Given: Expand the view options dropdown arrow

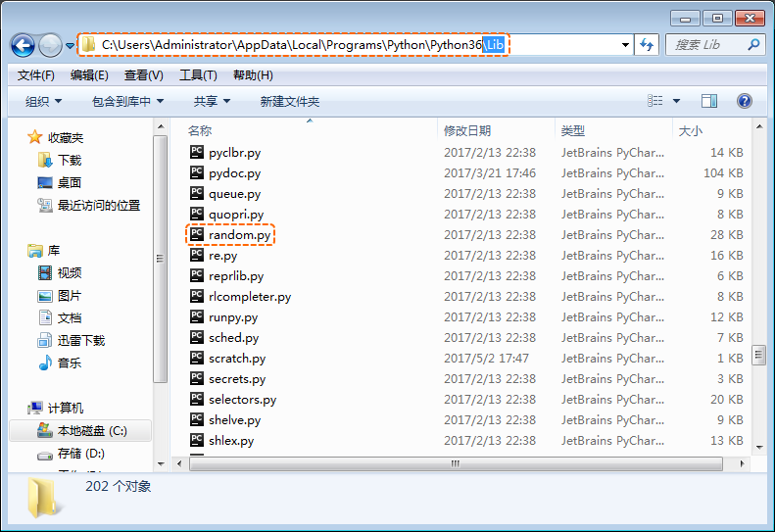Looking at the screenshot, I should [x=677, y=101].
